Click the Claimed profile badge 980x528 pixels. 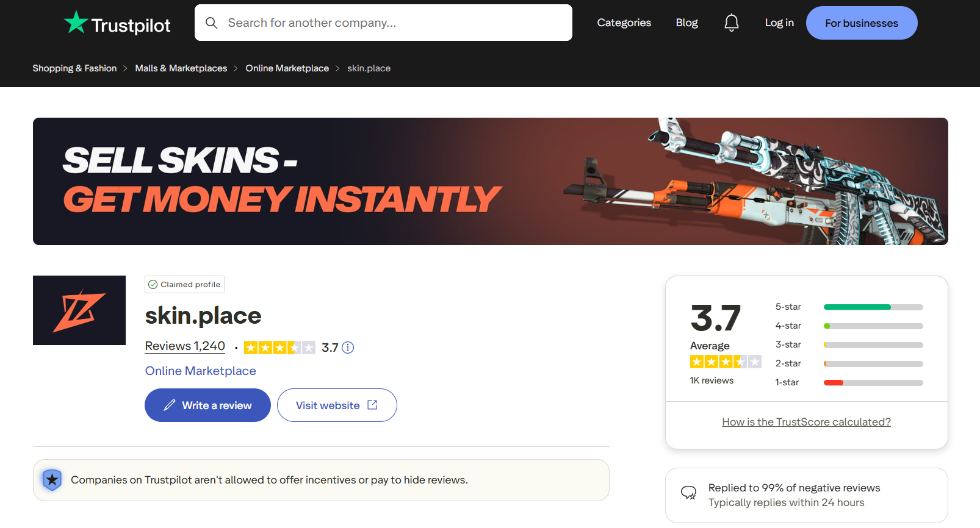(184, 285)
